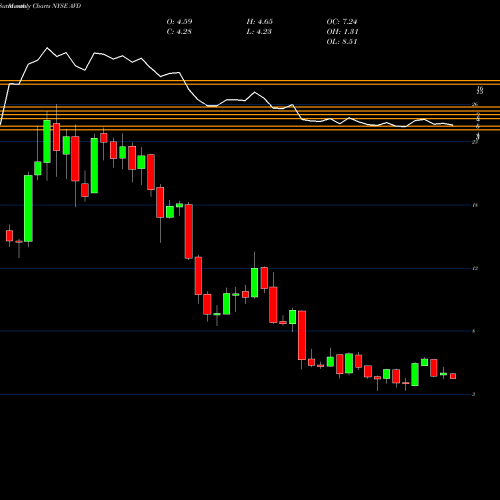Click the "8" price axis label
500x500 pixels.
pos(474,331)
